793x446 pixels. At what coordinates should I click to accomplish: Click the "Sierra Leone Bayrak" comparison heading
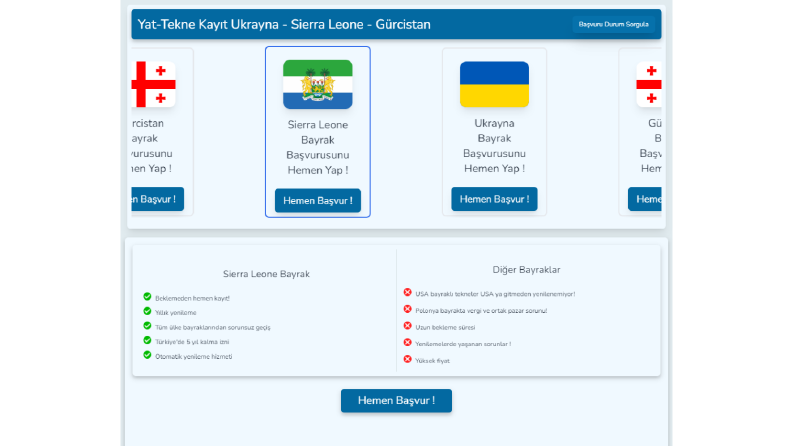tap(266, 274)
